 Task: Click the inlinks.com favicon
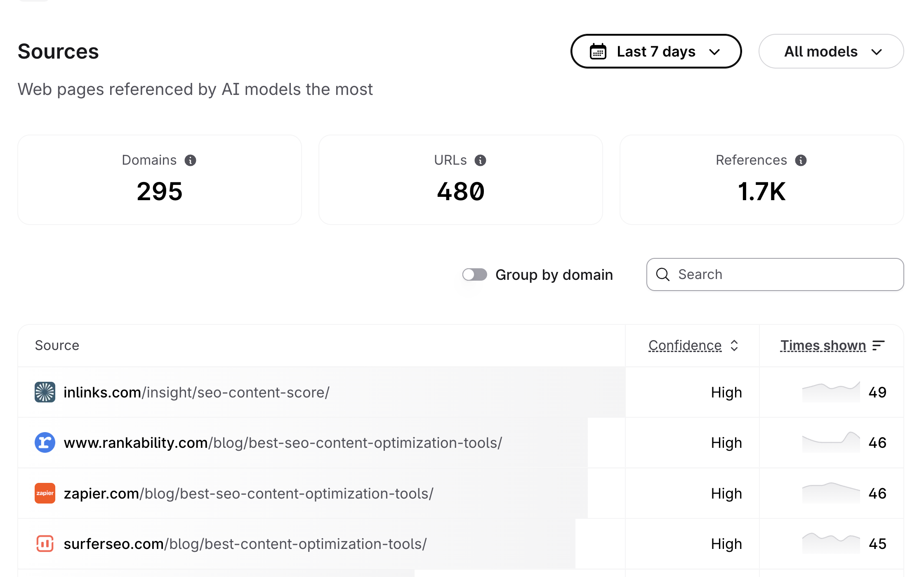point(45,392)
